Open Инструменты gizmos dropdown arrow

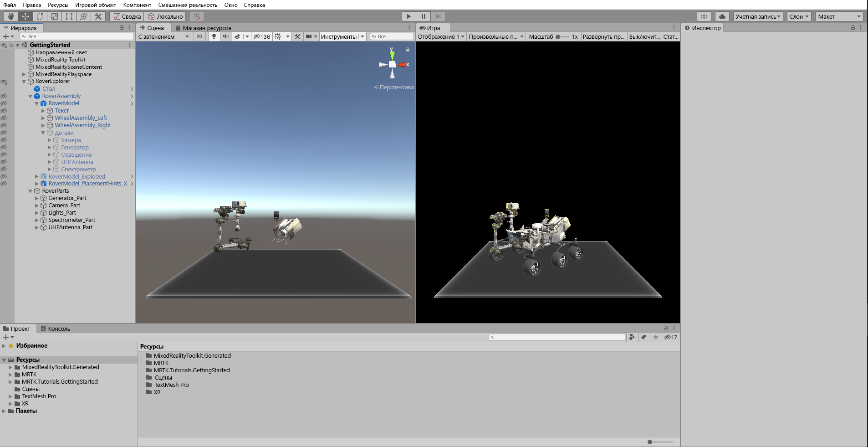click(363, 36)
